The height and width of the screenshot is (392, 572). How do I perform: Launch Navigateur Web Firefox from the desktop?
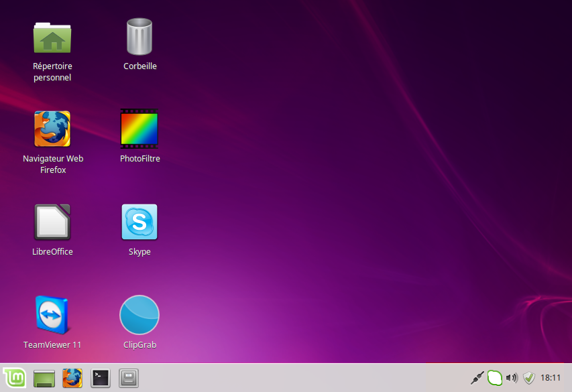tap(52, 128)
